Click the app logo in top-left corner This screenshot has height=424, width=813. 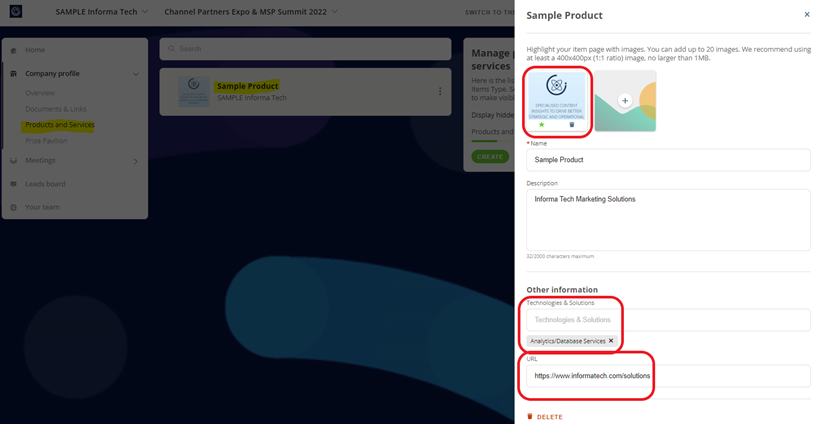click(x=16, y=11)
